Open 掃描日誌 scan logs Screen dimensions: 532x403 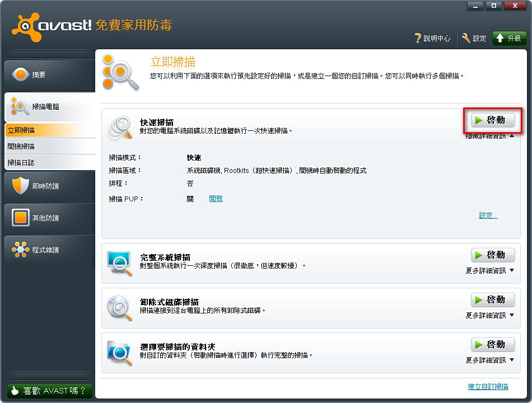click(x=50, y=163)
